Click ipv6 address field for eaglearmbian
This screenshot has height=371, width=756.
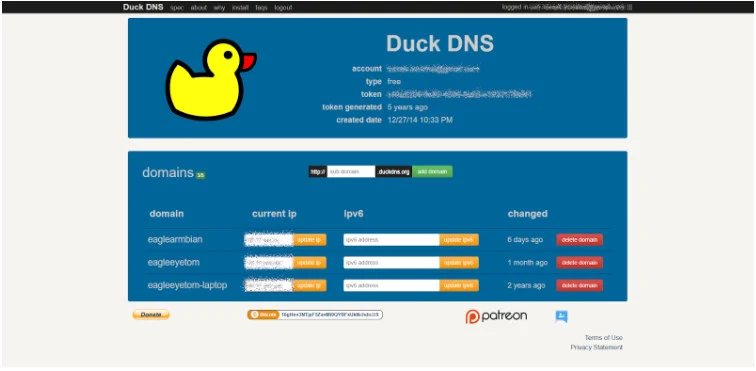(x=392, y=240)
